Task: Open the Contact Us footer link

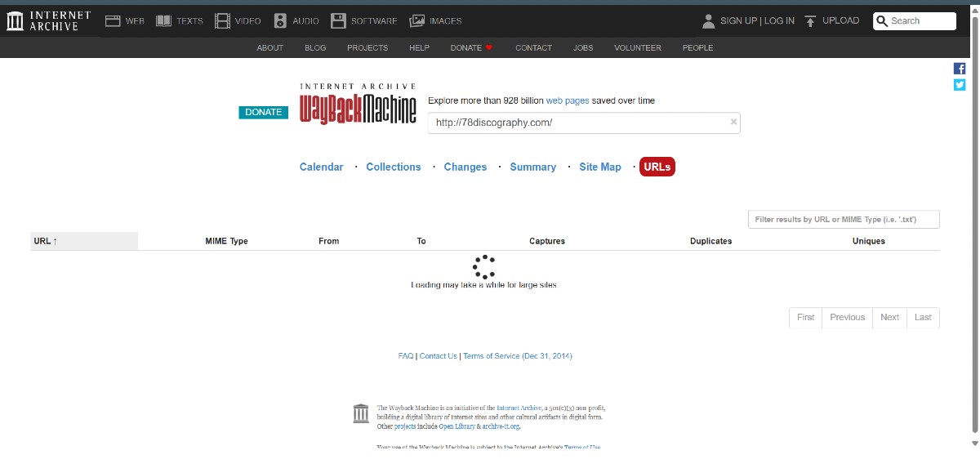Action: (439, 356)
